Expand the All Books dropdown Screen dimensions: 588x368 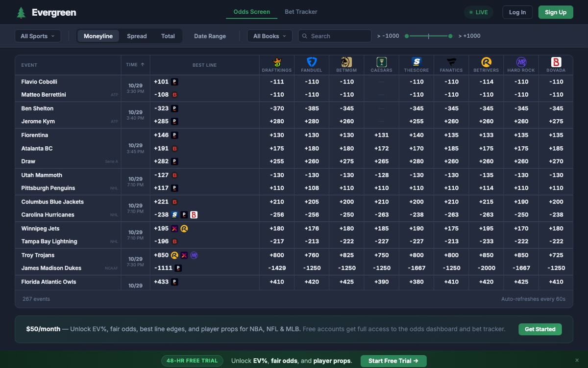(x=270, y=36)
